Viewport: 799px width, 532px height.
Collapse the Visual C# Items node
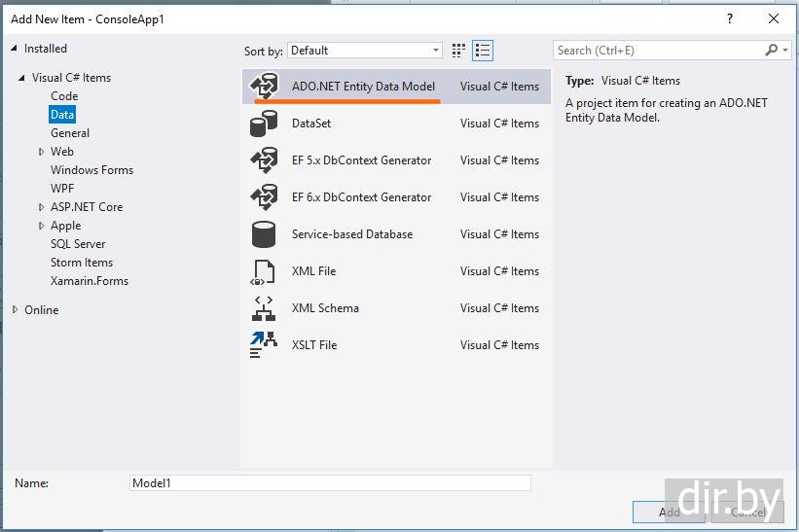point(21,78)
